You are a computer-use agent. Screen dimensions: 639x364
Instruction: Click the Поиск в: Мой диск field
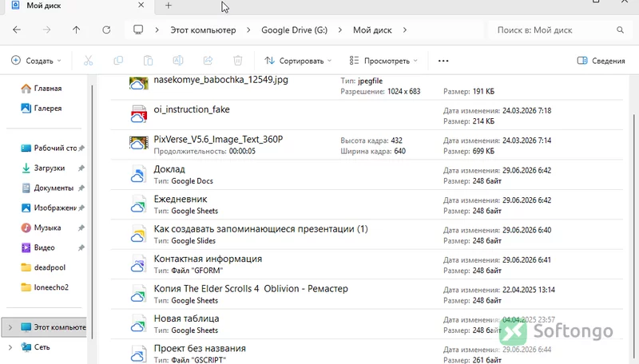point(558,30)
